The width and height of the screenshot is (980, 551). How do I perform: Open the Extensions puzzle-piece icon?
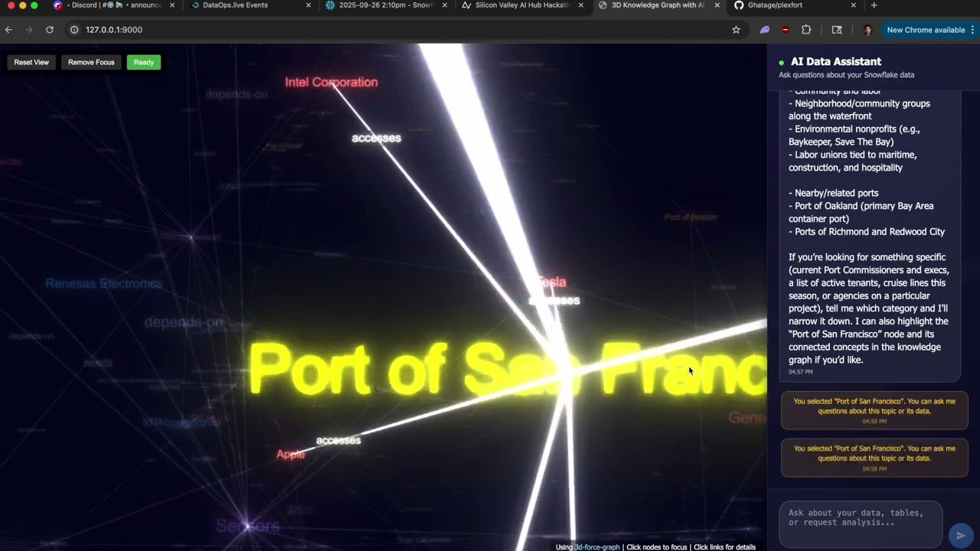click(x=806, y=30)
